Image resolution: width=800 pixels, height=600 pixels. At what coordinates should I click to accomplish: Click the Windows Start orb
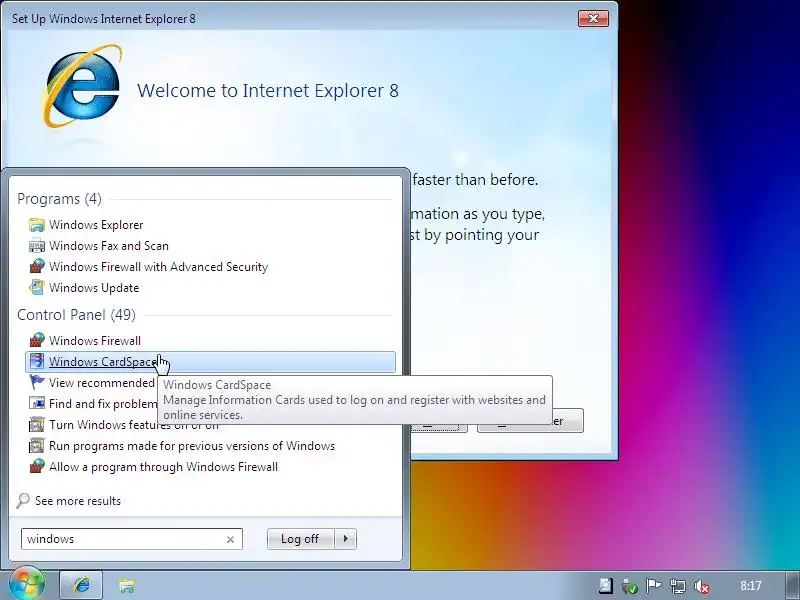click(x=27, y=584)
